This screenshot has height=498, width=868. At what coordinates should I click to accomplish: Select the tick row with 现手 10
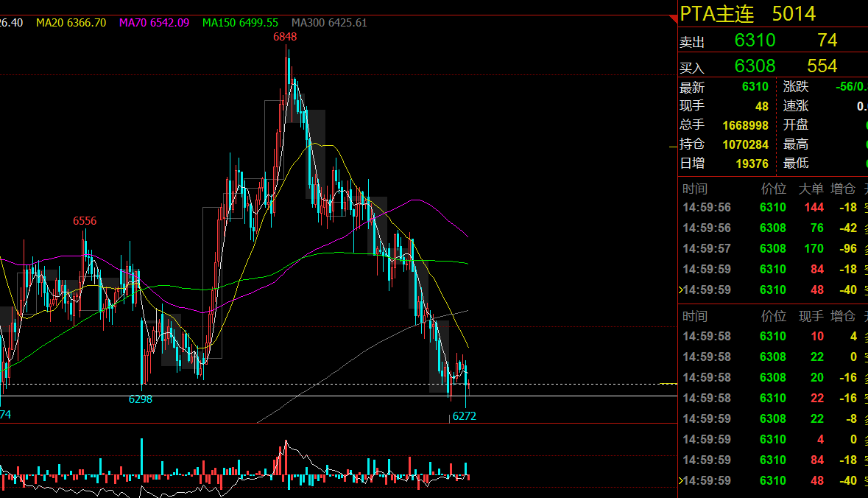coord(772,336)
